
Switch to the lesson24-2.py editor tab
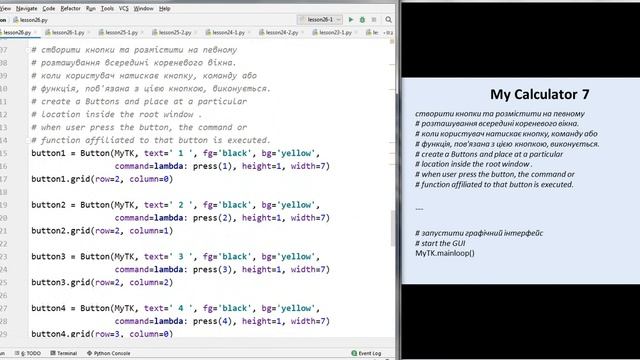point(282,32)
